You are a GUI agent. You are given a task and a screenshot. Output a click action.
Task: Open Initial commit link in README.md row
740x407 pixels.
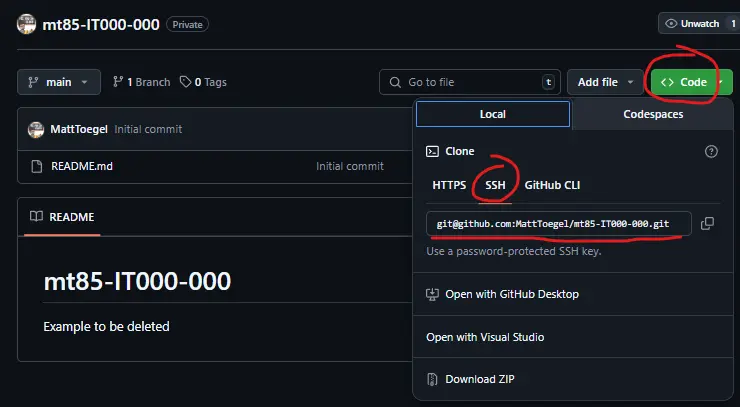click(x=350, y=166)
